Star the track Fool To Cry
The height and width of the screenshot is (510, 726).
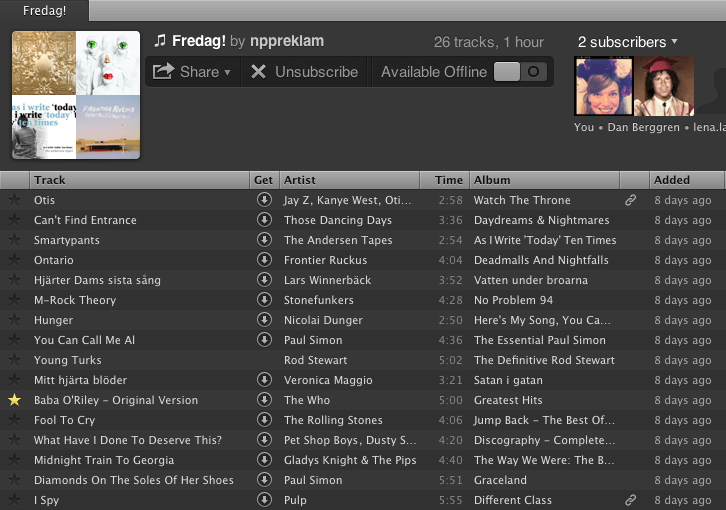[15, 420]
